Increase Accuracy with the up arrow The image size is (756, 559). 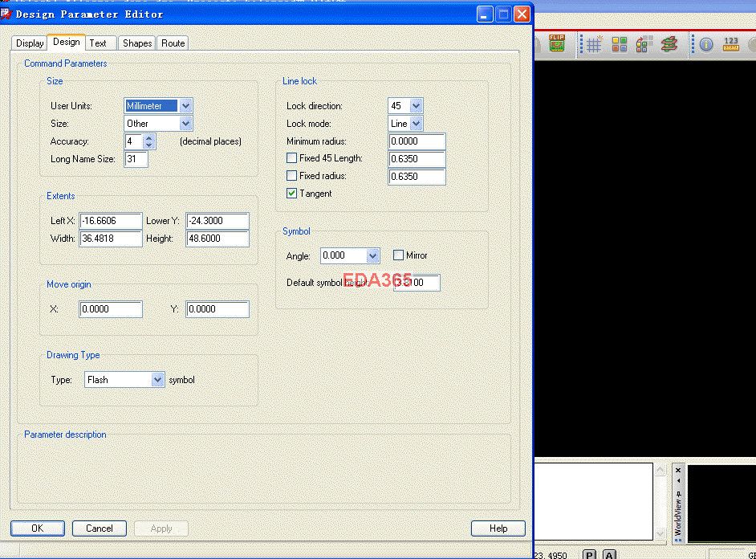[x=149, y=138]
